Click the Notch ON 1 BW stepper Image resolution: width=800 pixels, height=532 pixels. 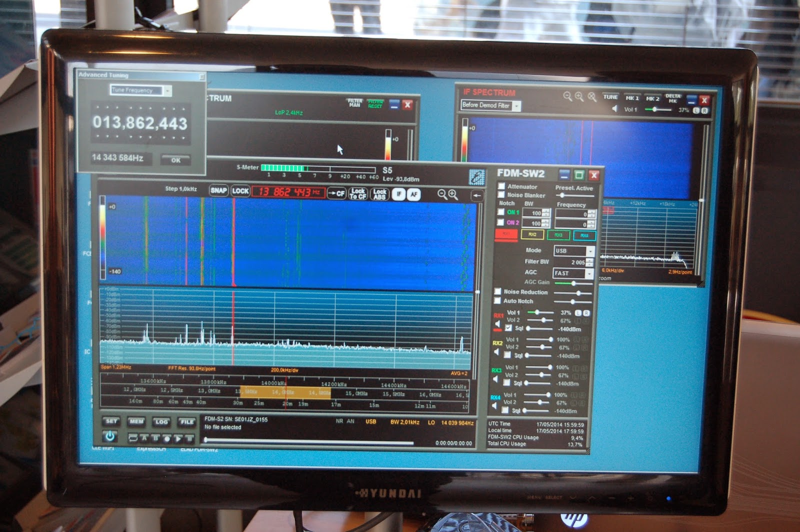pyautogui.click(x=546, y=213)
